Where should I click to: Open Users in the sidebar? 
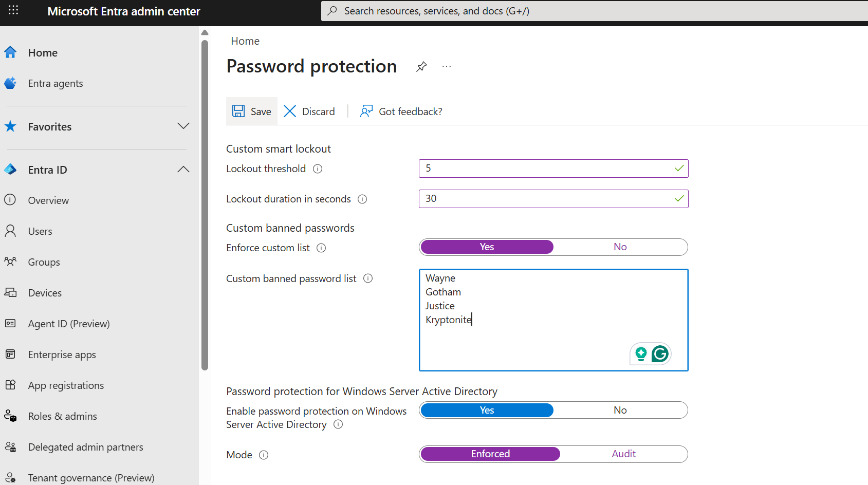pyautogui.click(x=40, y=231)
